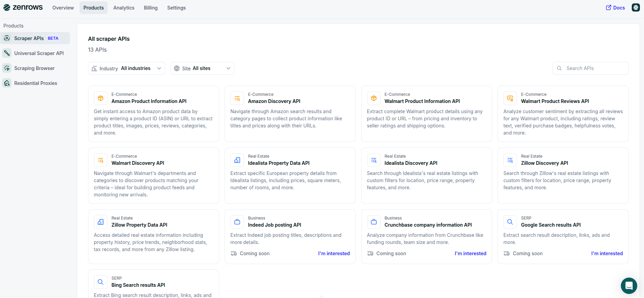Click the Amazon Product Information API icon

click(101, 98)
